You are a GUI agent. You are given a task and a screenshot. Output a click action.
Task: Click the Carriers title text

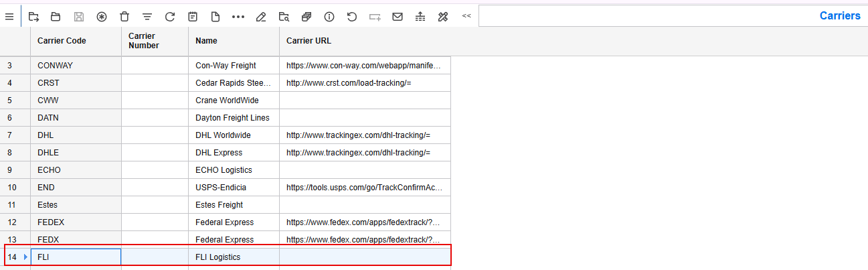point(840,16)
